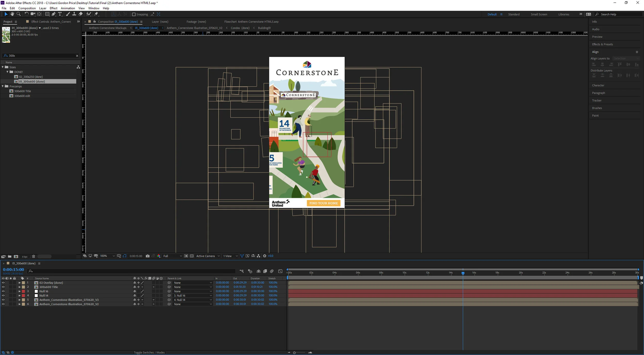Hide the 02 Overlay layer
Viewport: 644px width, 355px height.
[3, 283]
